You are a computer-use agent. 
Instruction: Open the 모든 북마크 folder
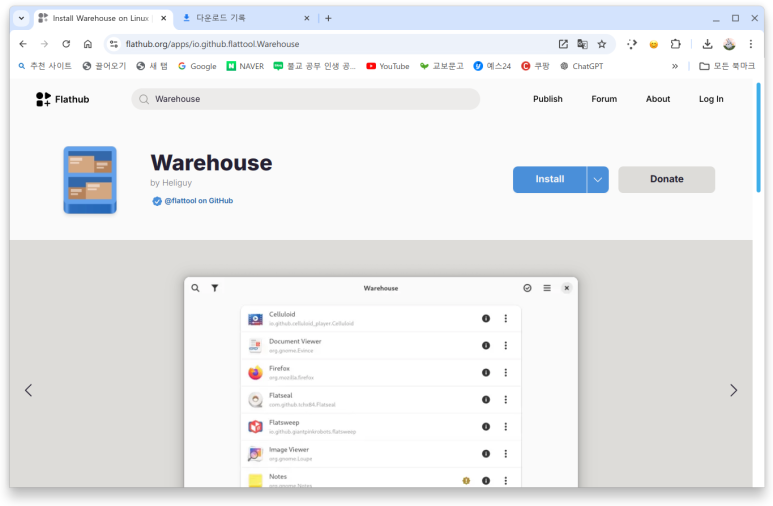[x=727, y=66]
